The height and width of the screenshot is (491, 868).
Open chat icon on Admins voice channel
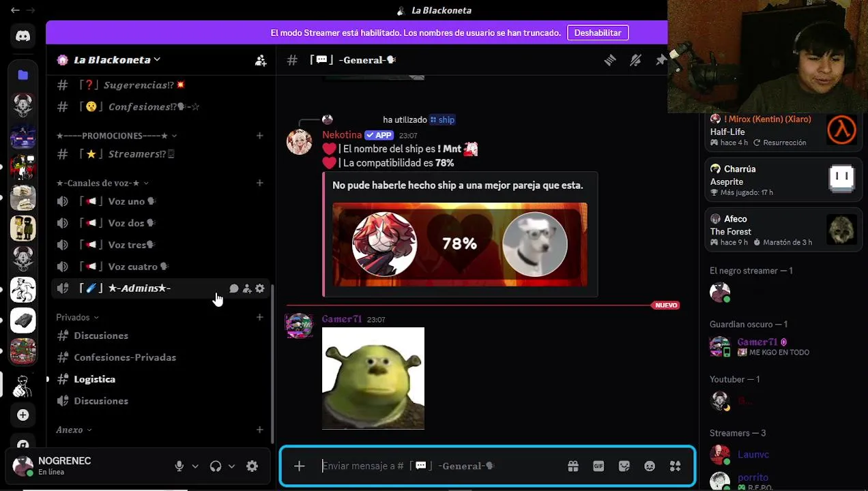coord(234,288)
